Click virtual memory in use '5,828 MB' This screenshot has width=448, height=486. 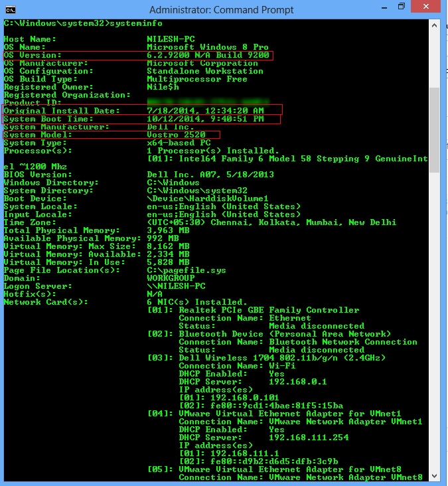(x=168, y=262)
